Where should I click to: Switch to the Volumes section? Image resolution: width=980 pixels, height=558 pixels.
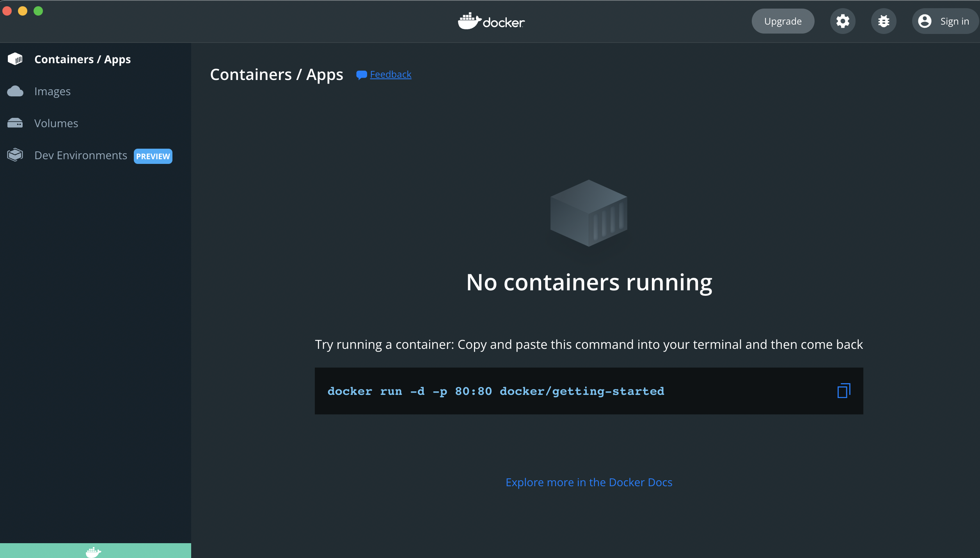56,123
